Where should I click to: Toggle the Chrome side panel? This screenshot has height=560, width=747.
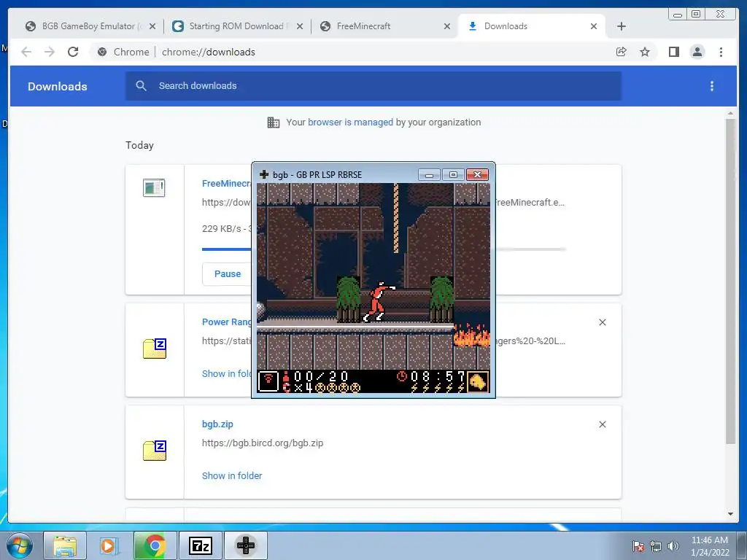pyautogui.click(x=673, y=52)
